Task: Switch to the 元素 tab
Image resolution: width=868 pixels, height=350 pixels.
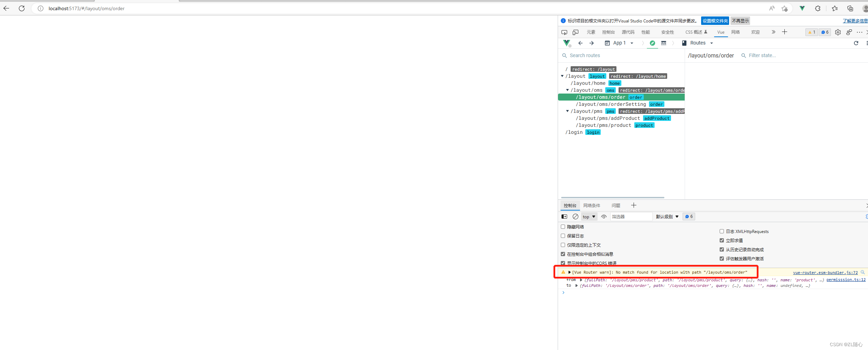Action: 591,32
